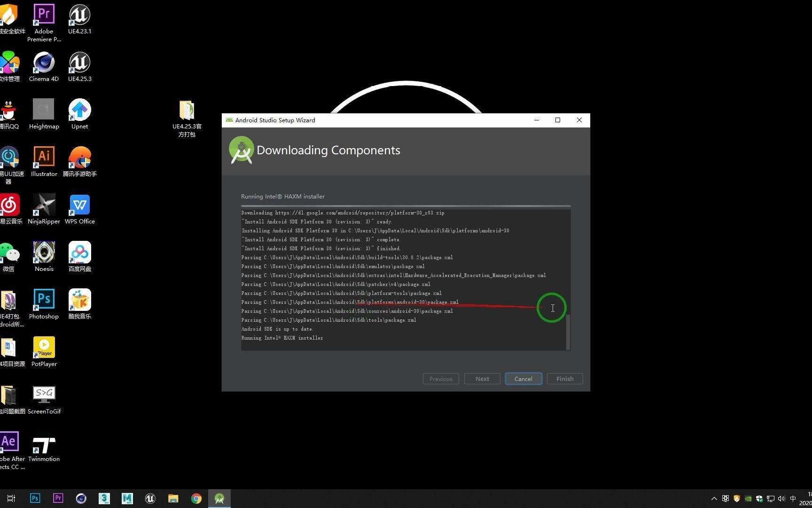Open 百度网盘 desktop shortcut

click(x=79, y=256)
